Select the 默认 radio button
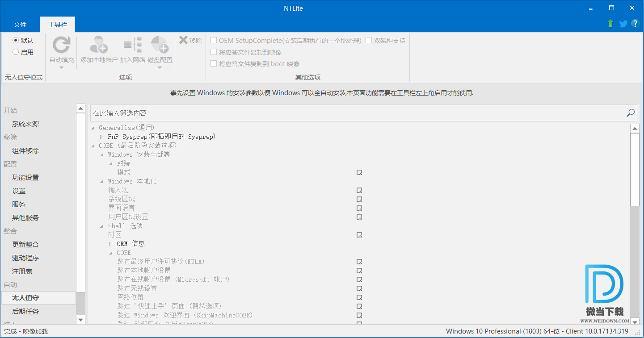644x338 pixels. (16, 40)
